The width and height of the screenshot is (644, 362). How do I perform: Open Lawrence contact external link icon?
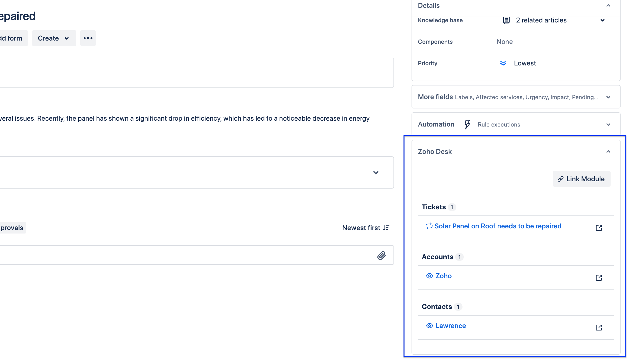point(598,328)
